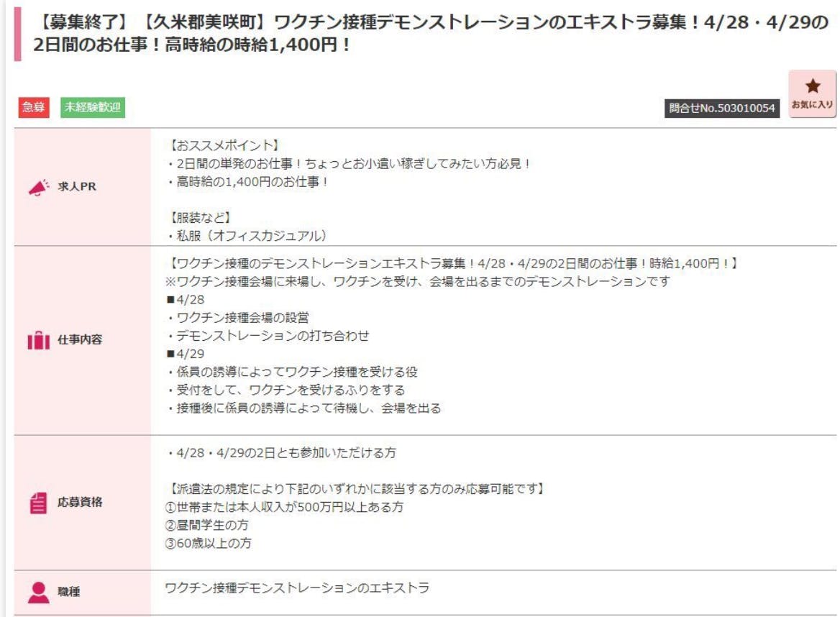Screen dimensions: 840x617
Task: Select the red 急募 tag
Action: (x=33, y=108)
